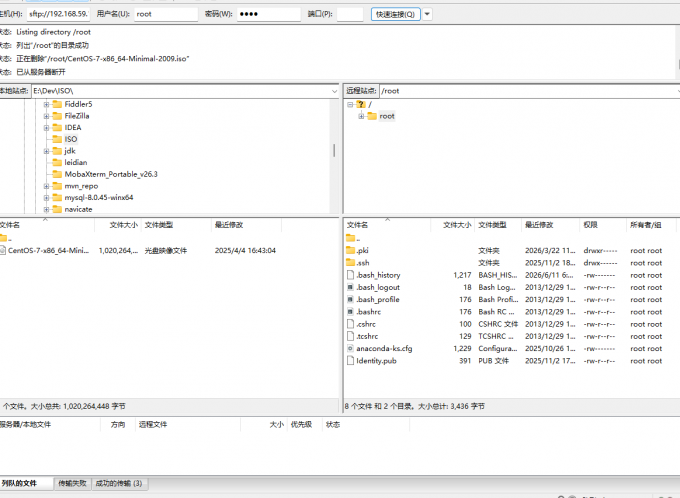Open the 成功的传输 (3) tab
The height and width of the screenshot is (498, 680).
coord(119,483)
